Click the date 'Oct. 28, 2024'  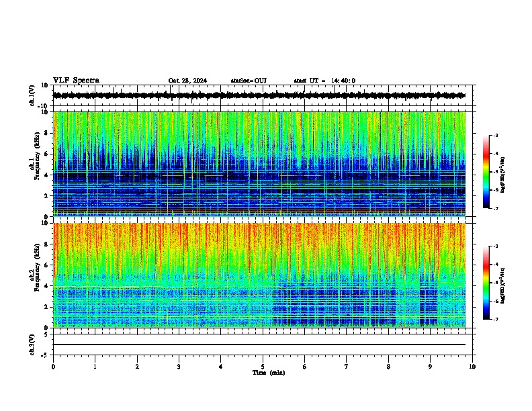pyautogui.click(x=187, y=81)
